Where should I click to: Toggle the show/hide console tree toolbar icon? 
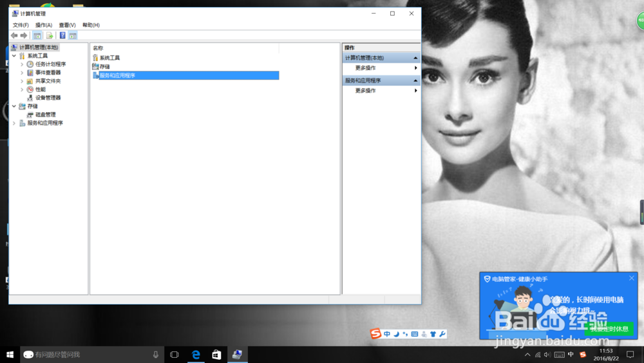tap(37, 35)
